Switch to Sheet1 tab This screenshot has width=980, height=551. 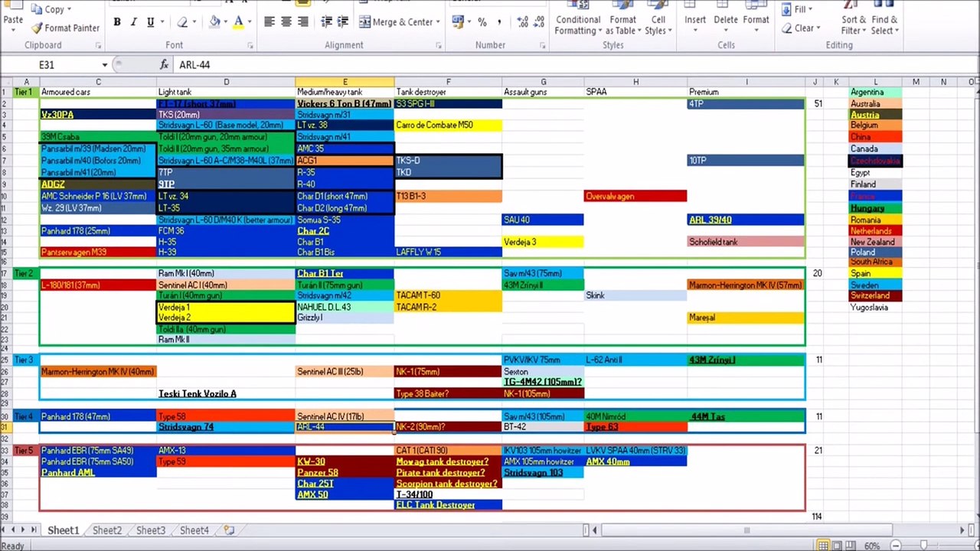coord(64,530)
